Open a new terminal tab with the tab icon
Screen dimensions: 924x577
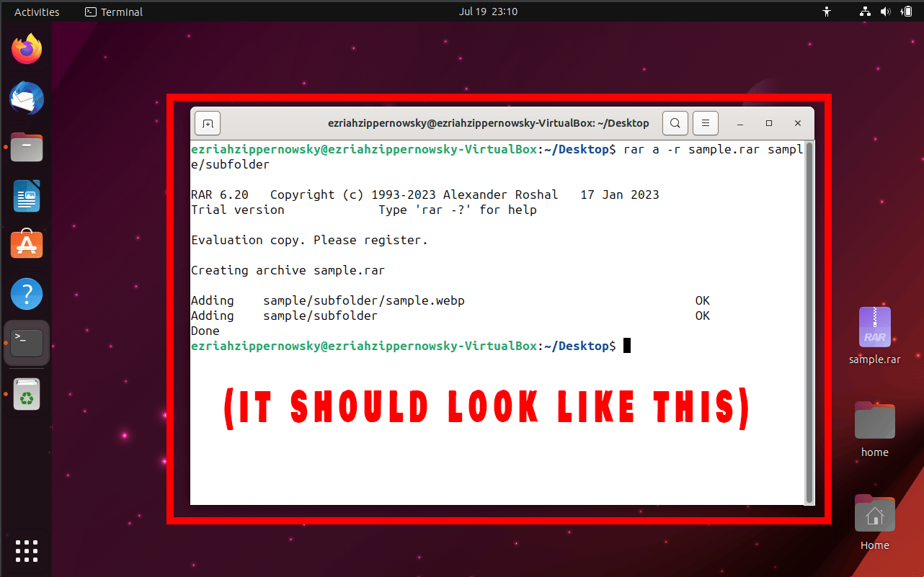coord(207,123)
